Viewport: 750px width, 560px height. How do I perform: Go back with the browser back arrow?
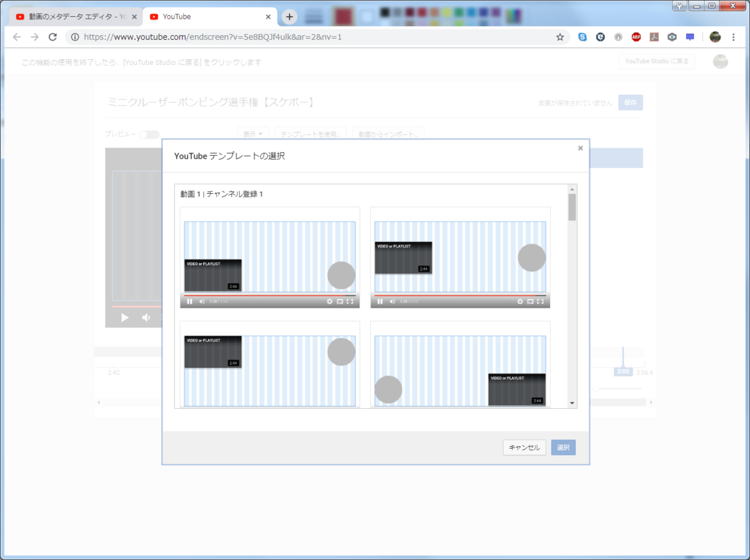(17, 37)
